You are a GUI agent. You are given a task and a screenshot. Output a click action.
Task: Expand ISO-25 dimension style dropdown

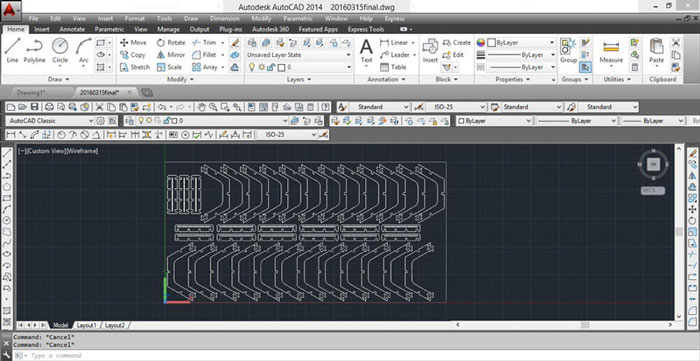pos(455,107)
